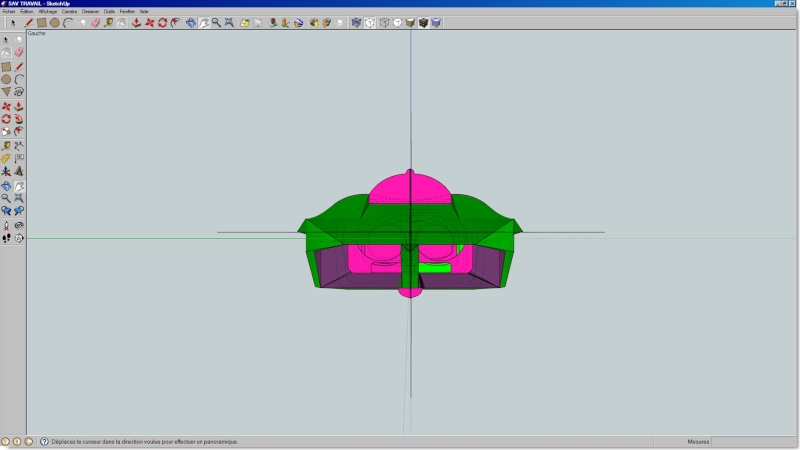Click Zoom Extents in top toolbar
Image resolution: width=800 pixels, height=450 pixels.
pyautogui.click(x=230, y=22)
